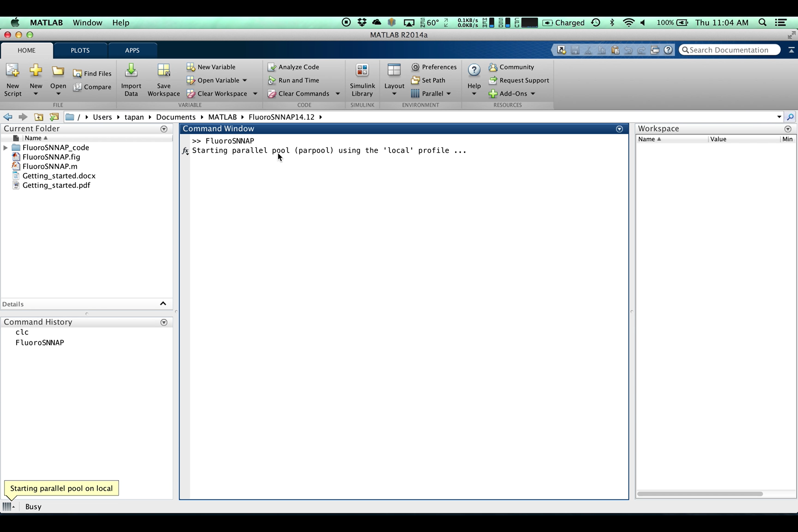Select the FluoroSNNAP.fig file
Screen dimensions: 798x532
pyautogui.click(x=51, y=157)
